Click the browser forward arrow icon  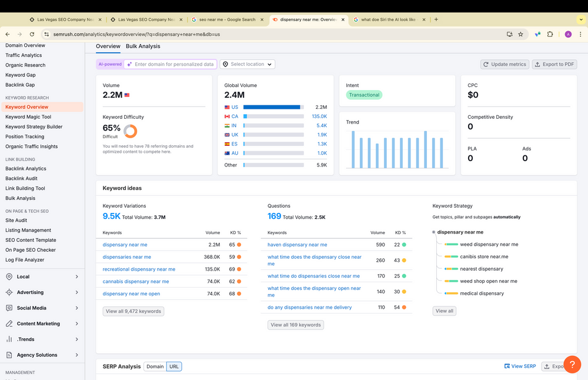(19, 34)
